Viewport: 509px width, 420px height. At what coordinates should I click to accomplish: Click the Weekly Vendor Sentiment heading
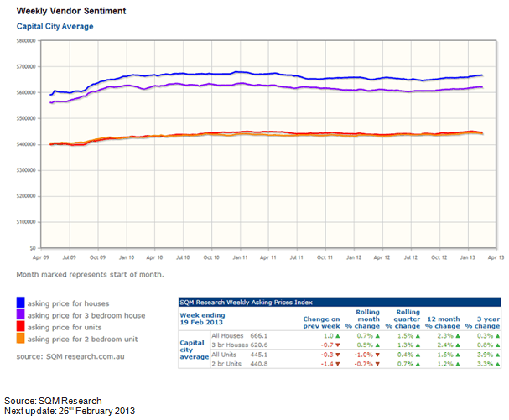[71, 11]
